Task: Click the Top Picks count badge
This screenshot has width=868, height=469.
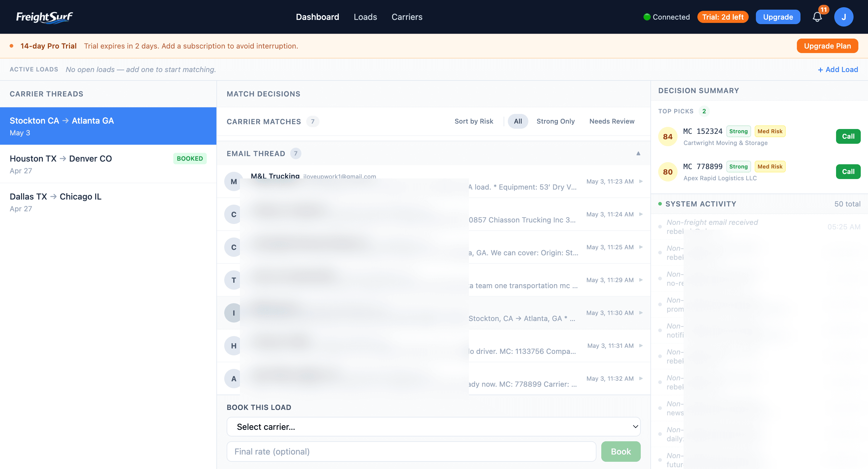Action: coord(704,111)
